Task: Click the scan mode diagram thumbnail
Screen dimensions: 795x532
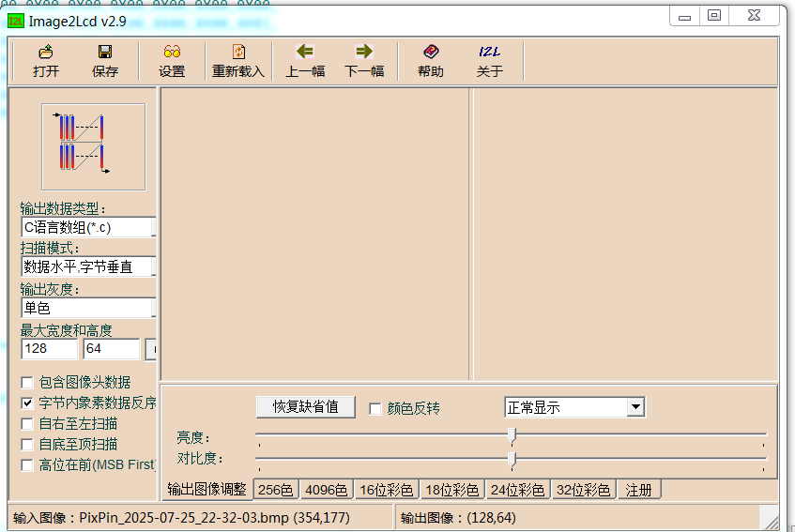Action: coord(94,147)
